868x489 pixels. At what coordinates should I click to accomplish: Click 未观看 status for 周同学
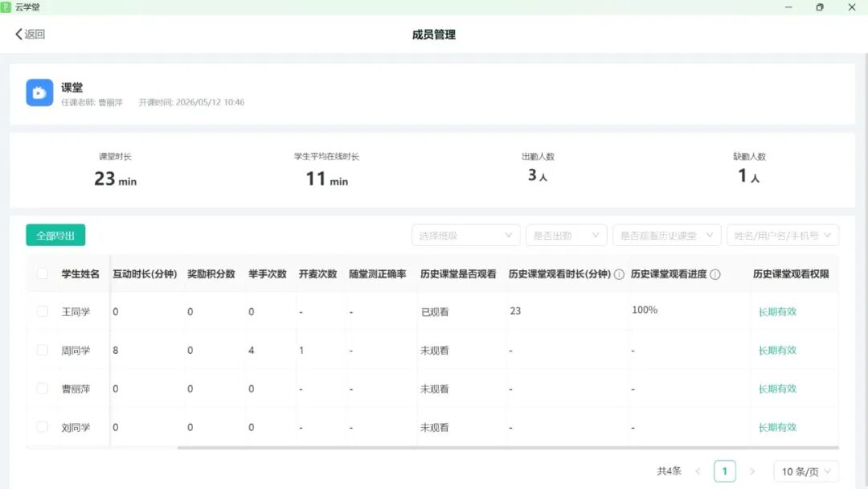[x=435, y=351]
